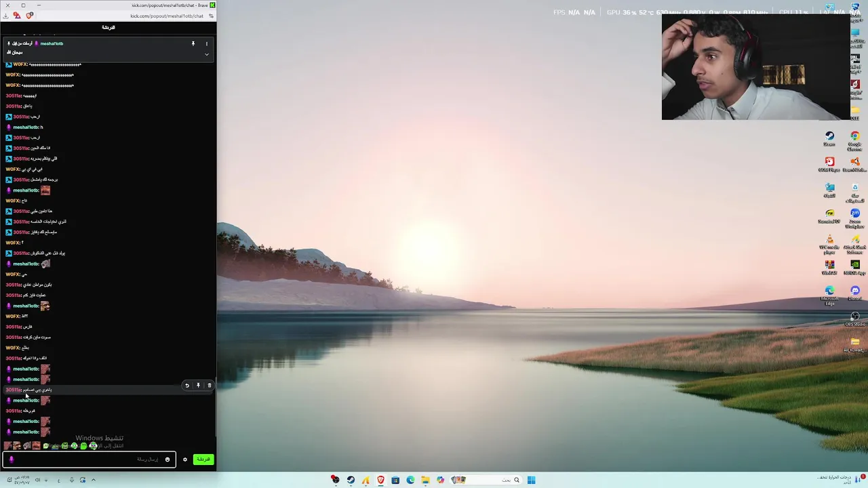Viewport: 868px width, 488px height.
Task: Click the kick.com popout address bar
Action: coord(166,16)
